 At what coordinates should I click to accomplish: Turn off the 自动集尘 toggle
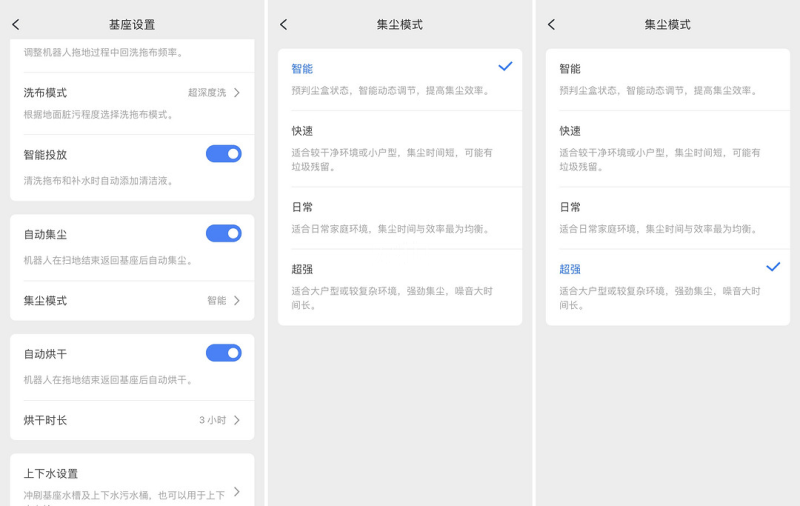click(223, 233)
